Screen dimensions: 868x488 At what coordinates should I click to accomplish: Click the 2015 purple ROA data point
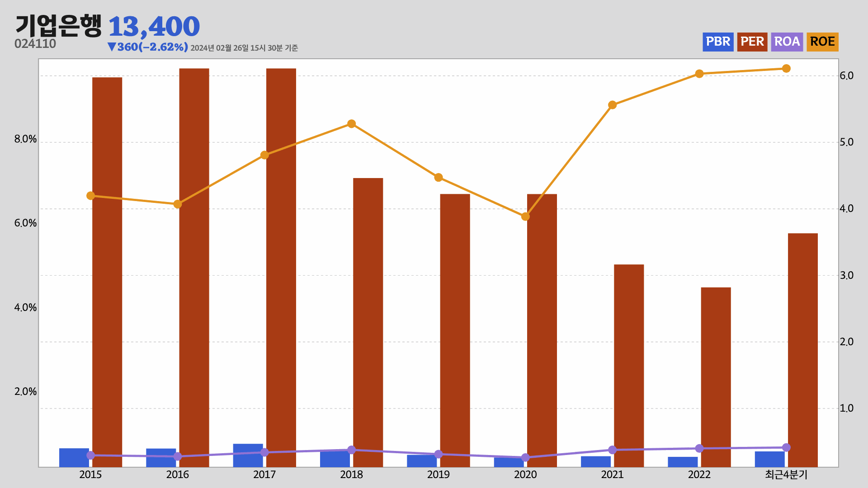[90, 455]
